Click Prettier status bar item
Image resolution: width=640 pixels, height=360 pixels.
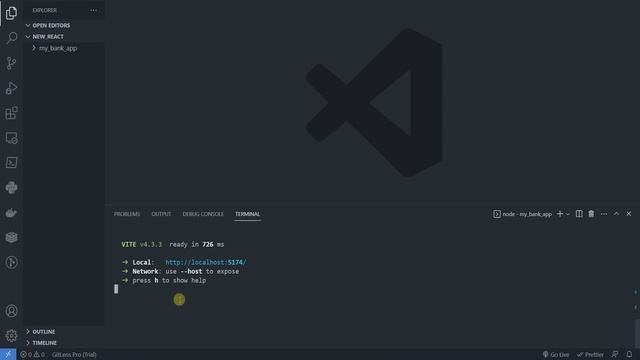pyautogui.click(x=590, y=354)
